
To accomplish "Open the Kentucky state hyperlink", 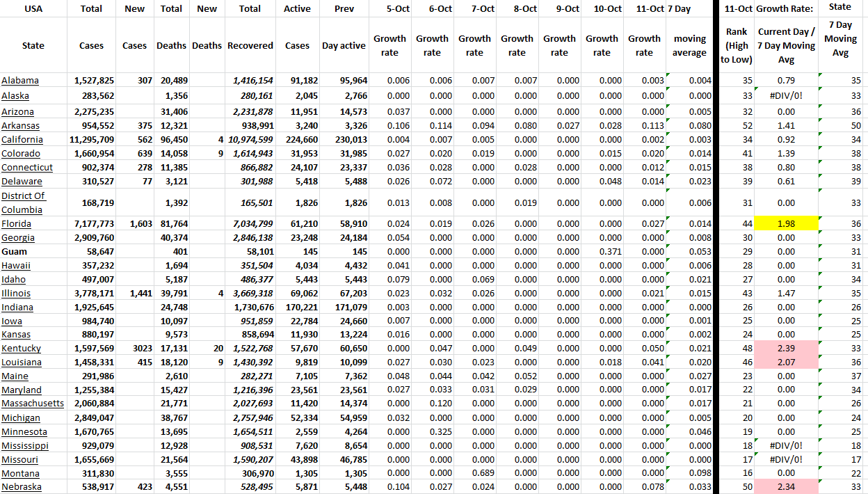I will click(22, 349).
